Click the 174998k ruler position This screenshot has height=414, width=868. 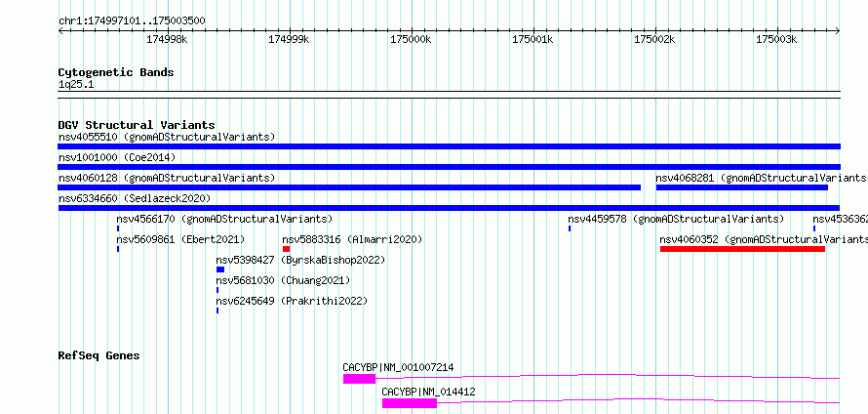click(167, 39)
